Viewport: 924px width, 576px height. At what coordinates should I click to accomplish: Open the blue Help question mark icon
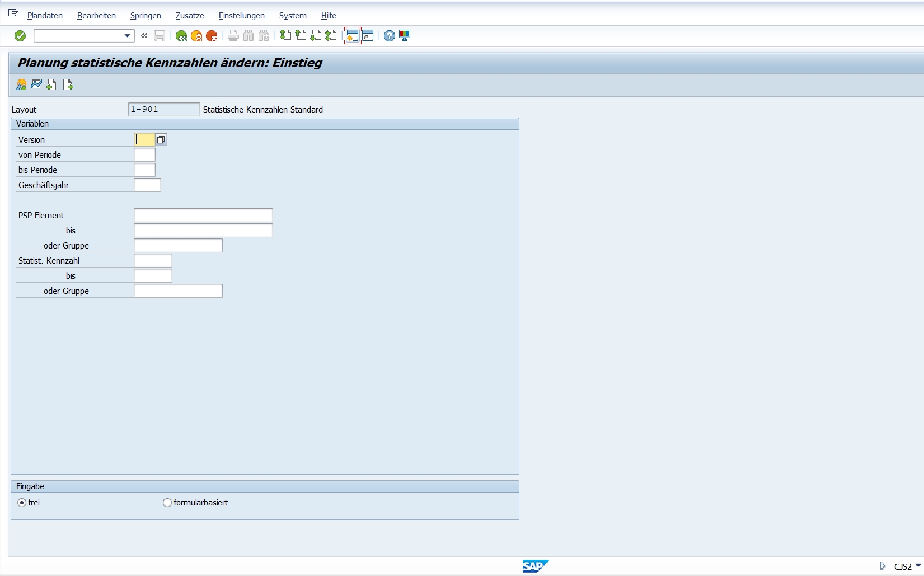pyautogui.click(x=390, y=36)
